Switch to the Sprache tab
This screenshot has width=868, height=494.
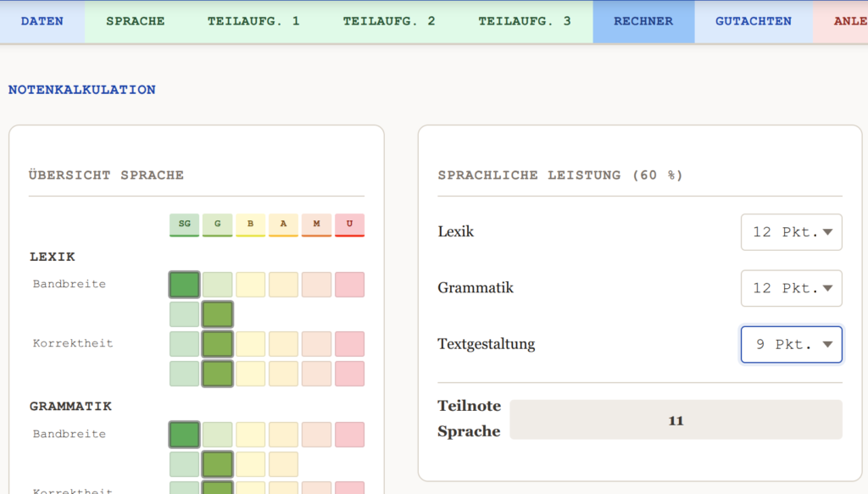pyautogui.click(x=135, y=21)
